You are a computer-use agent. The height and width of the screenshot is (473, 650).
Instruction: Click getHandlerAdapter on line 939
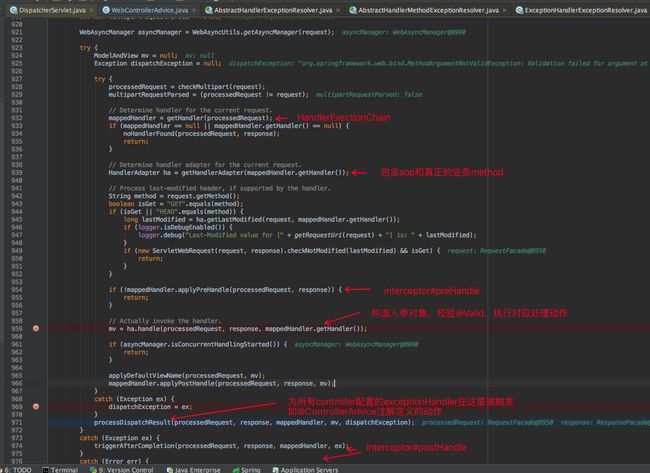point(212,172)
